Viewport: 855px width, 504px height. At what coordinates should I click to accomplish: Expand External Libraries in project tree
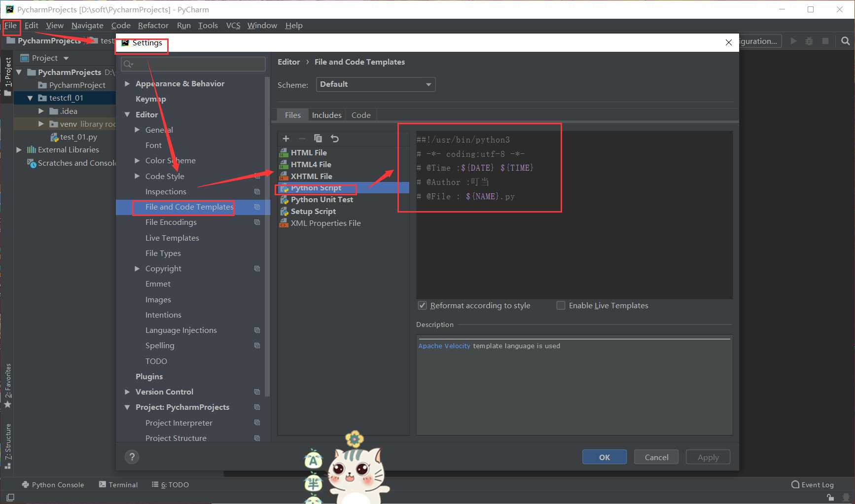click(19, 149)
